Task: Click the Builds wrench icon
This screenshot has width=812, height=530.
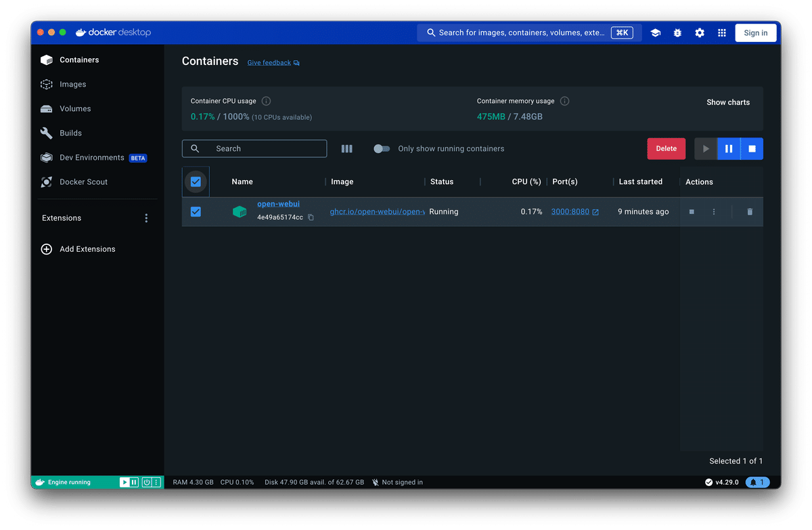Action: pyautogui.click(x=47, y=133)
